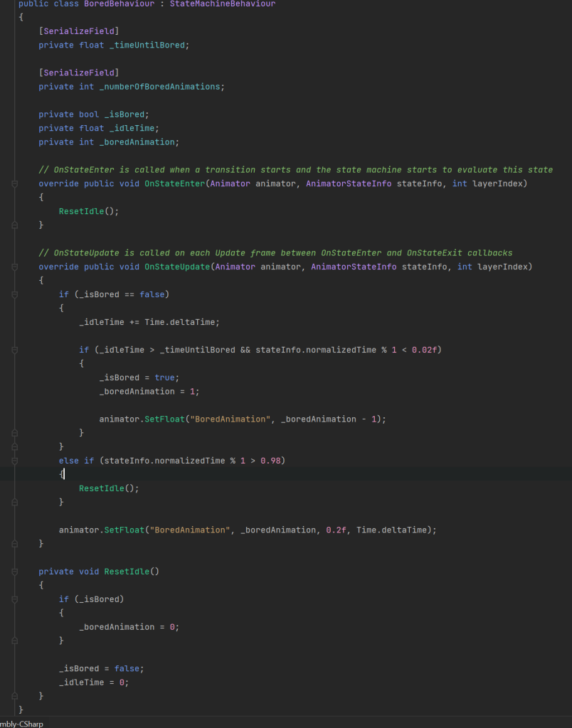Click _timeUntilBored in its field declaration
572x728 pixels.
coord(147,45)
